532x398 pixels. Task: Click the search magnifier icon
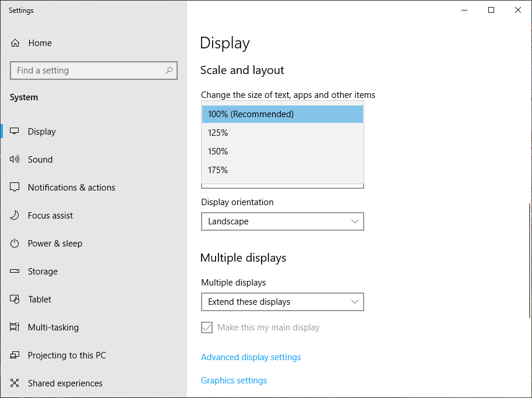pyautogui.click(x=169, y=71)
